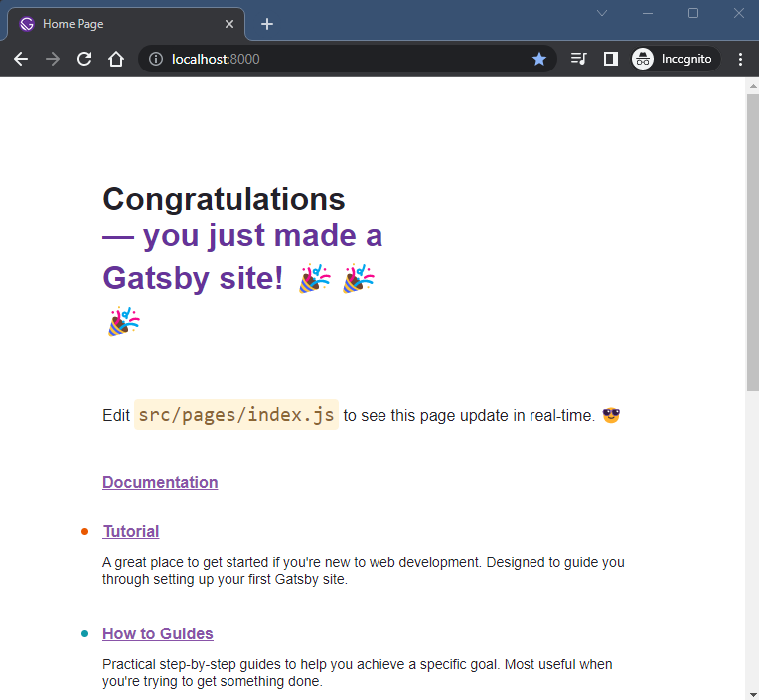The image size is (759, 700).
Task: Click the vertical scrollbar thumb
Action: 753,242
